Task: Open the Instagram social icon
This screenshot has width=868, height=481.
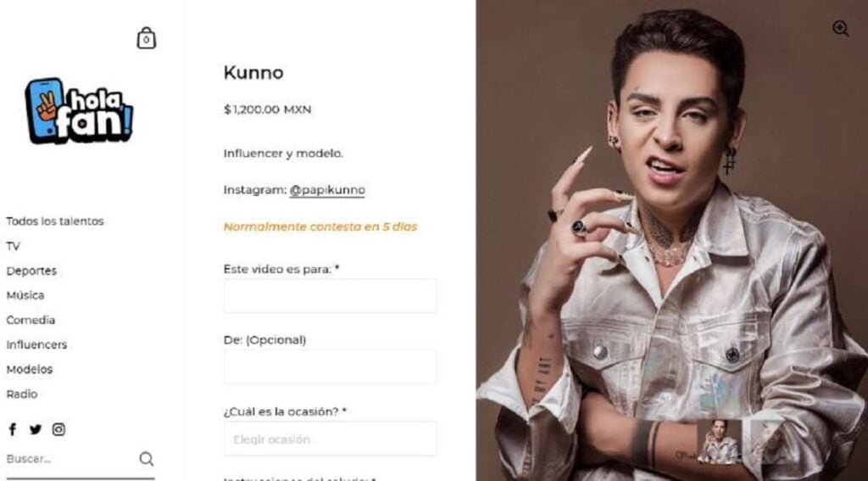Action: point(58,429)
